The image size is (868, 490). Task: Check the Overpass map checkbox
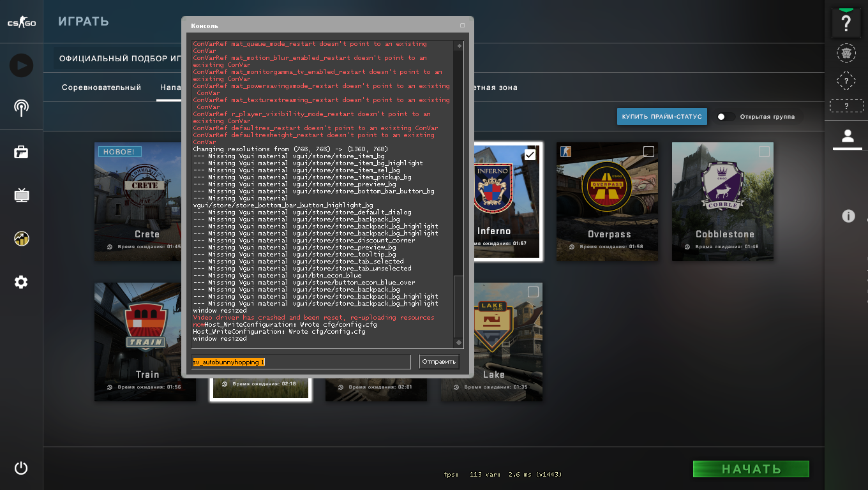click(x=648, y=151)
